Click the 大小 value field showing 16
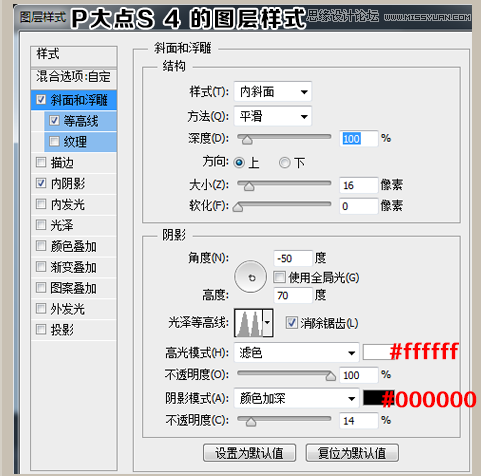 (359, 185)
